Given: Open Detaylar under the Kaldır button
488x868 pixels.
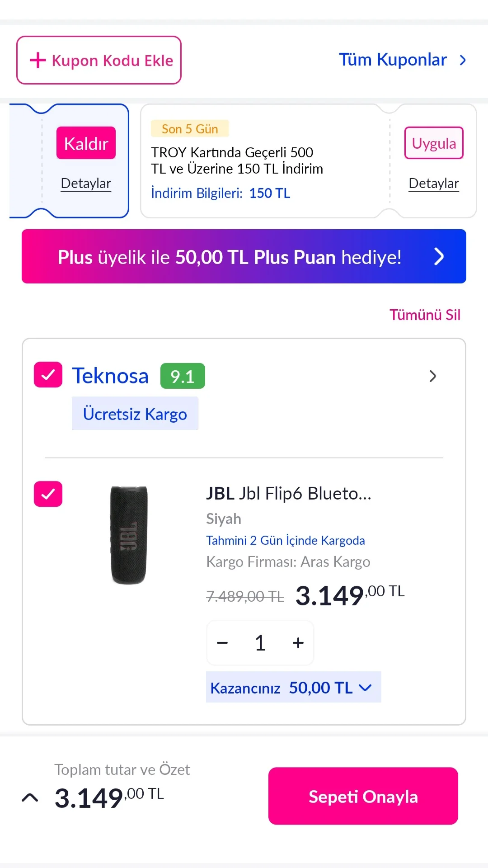Looking at the screenshot, I should (x=86, y=184).
